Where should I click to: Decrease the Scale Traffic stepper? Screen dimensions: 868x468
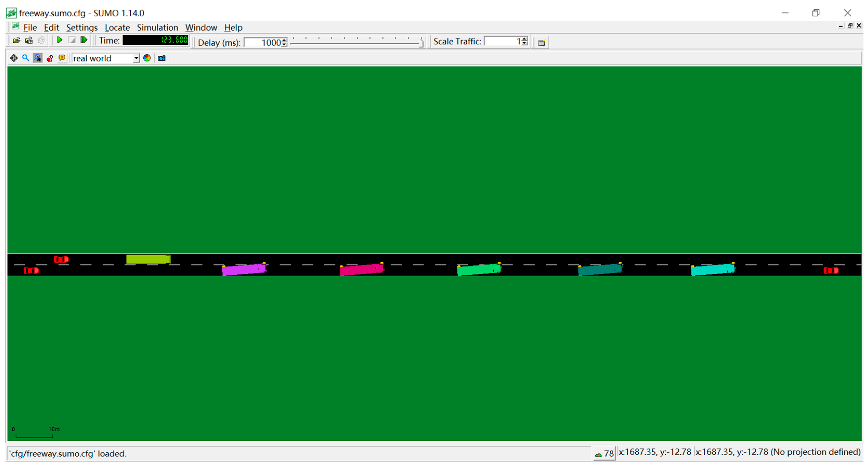524,43
